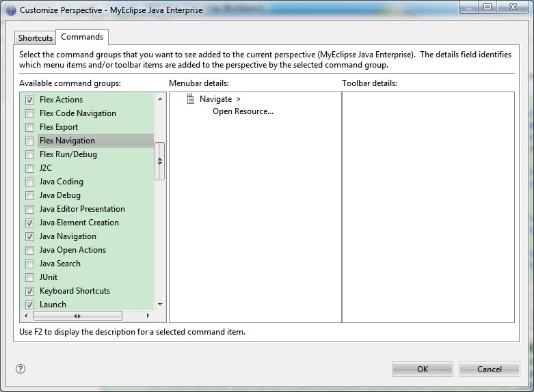The height and width of the screenshot is (392, 534).
Task: Tick the Java Open Actions checkbox
Action: (x=29, y=250)
